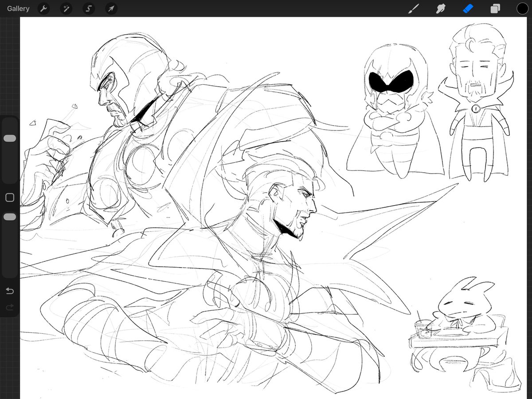Undo the last stroke
The height and width of the screenshot is (399, 532).
coord(10,291)
